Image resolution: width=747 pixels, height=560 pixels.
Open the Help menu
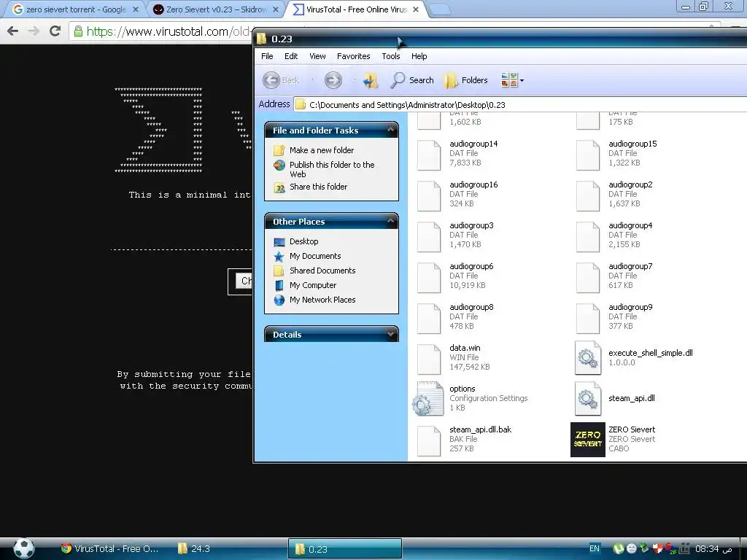click(x=419, y=56)
